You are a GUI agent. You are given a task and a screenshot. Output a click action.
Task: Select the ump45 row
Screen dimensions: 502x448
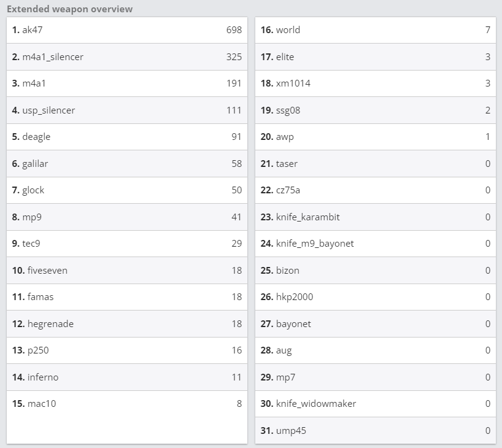(375, 430)
